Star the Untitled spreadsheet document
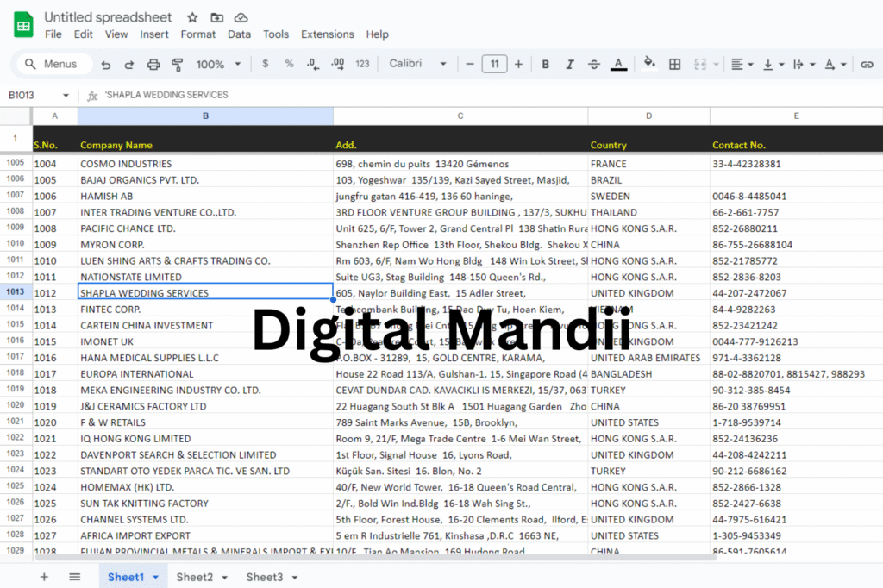 coord(192,17)
